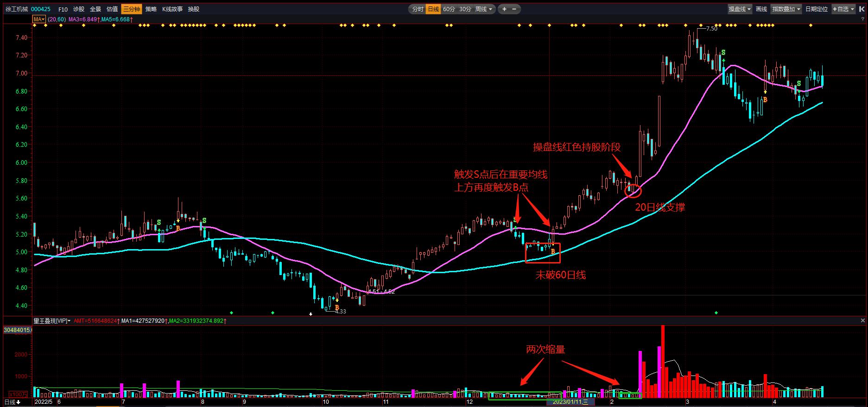Click the zoom out minus icon

(x=515, y=9)
